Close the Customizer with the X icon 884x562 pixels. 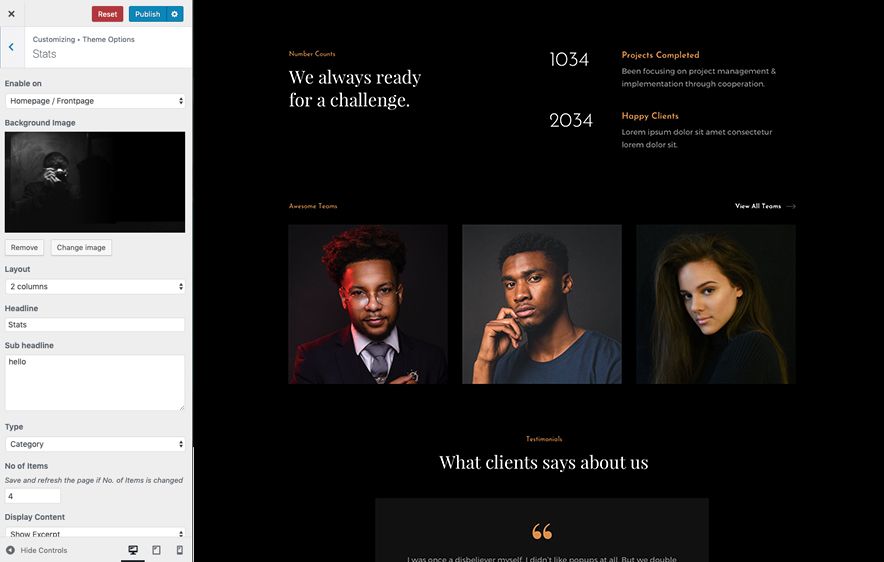[x=11, y=14]
